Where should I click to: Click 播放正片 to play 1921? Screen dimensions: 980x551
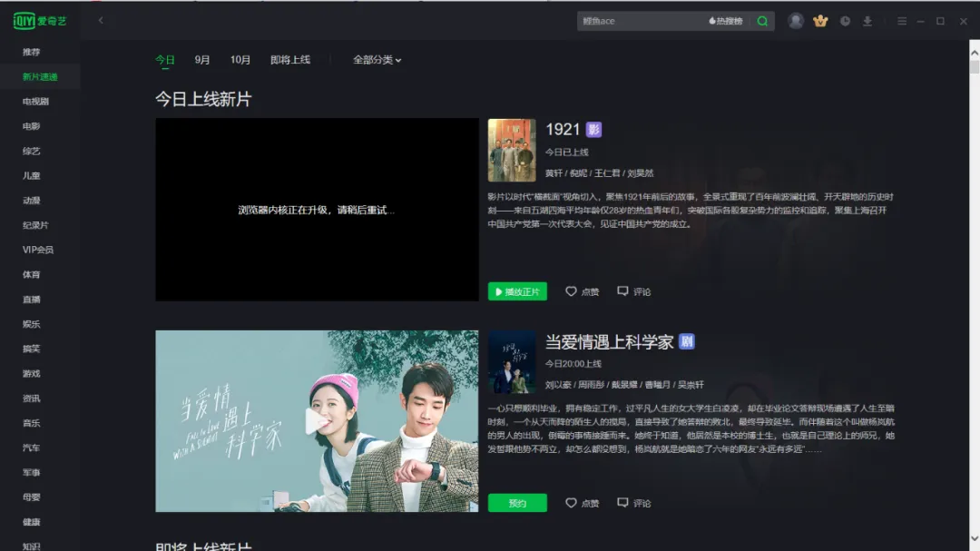[517, 291]
